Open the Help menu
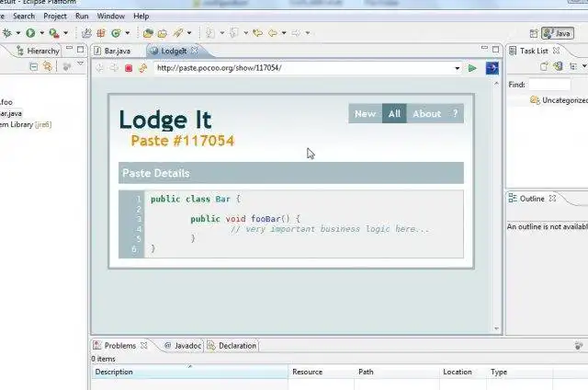 point(141,17)
